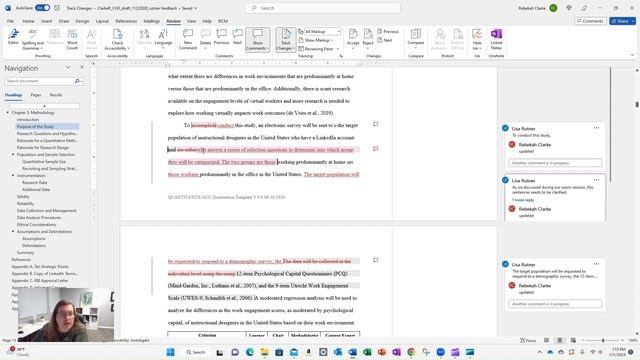Image resolution: width=640 pixels, height=360 pixels.
Task: Open Word Count from the ribbon
Action: point(72,40)
